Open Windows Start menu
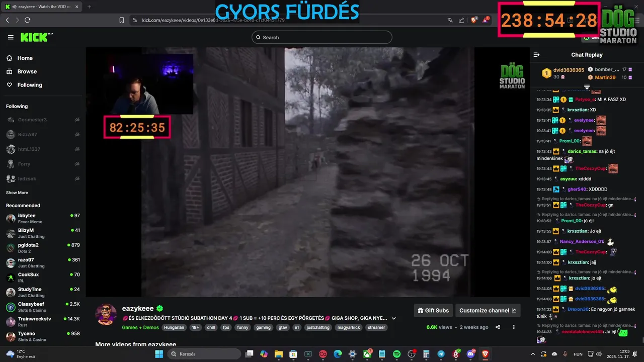 point(159,354)
